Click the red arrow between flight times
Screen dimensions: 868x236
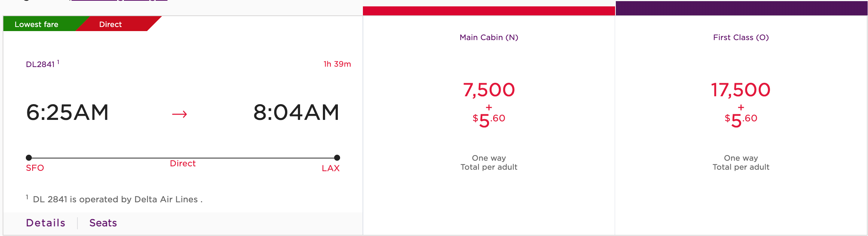pyautogui.click(x=180, y=114)
